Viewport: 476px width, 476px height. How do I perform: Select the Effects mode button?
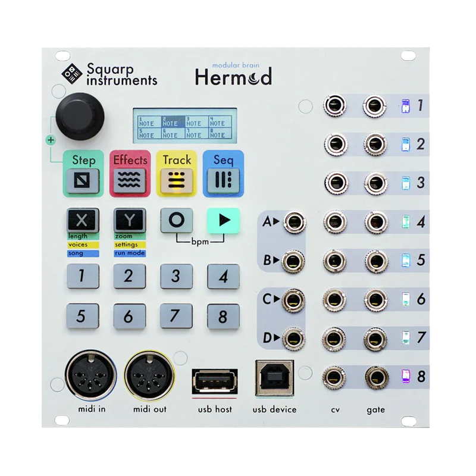[x=130, y=181]
